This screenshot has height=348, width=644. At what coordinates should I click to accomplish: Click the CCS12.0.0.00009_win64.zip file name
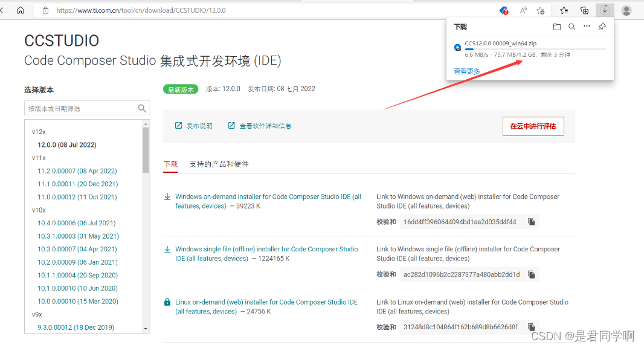point(500,43)
